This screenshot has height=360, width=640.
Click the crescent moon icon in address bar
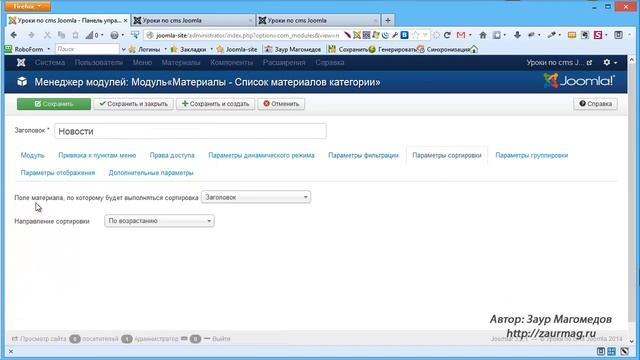pyautogui.click(x=385, y=35)
